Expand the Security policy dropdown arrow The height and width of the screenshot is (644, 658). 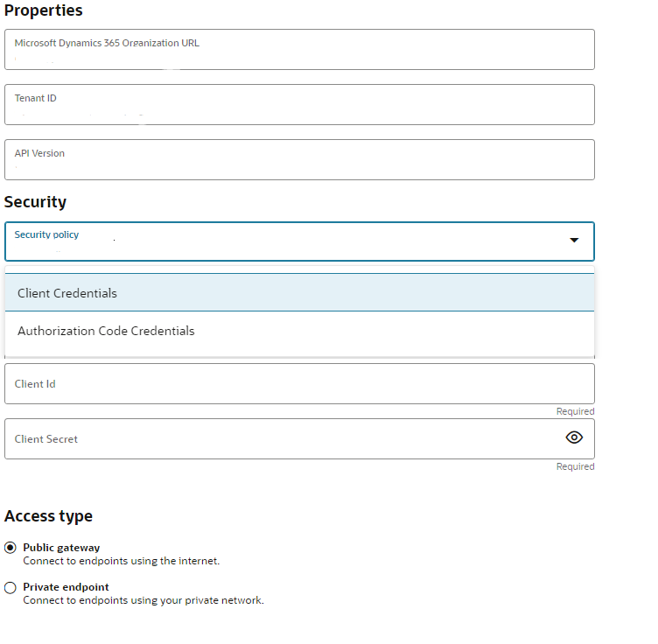(x=574, y=241)
